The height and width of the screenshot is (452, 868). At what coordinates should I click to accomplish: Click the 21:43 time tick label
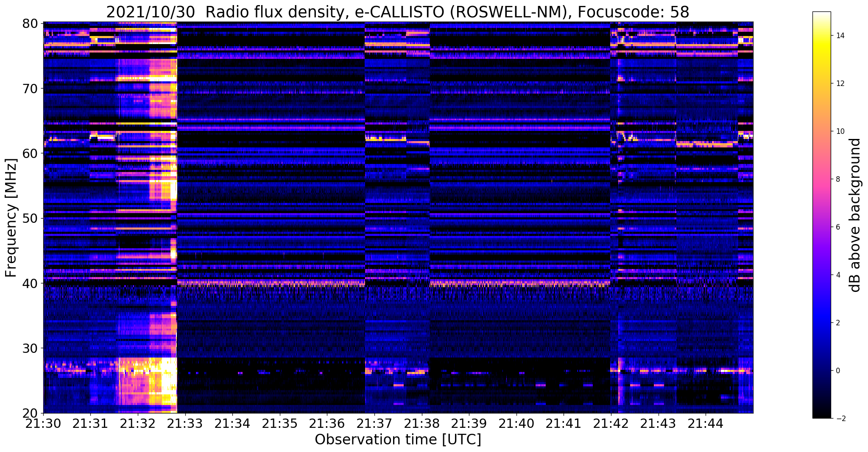tap(658, 423)
